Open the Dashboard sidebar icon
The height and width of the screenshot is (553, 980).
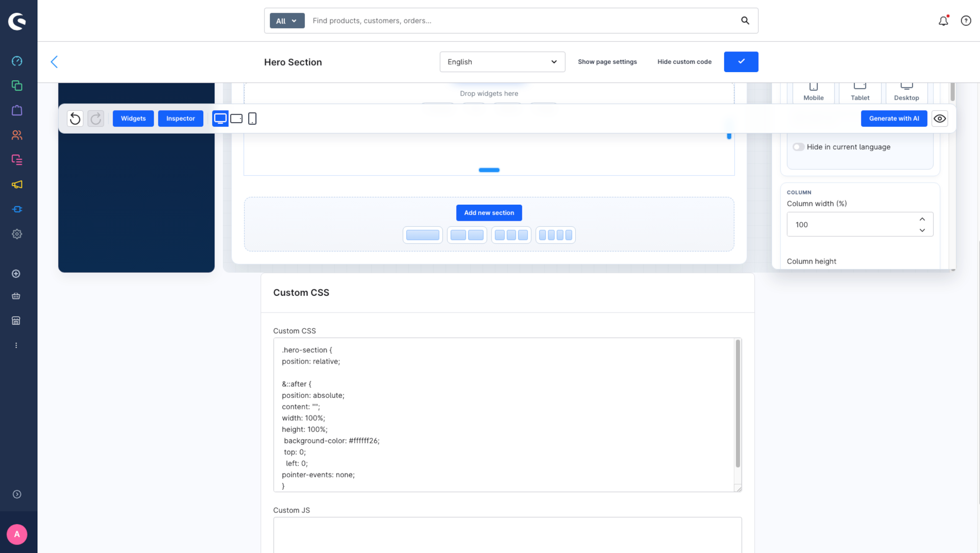click(x=17, y=61)
